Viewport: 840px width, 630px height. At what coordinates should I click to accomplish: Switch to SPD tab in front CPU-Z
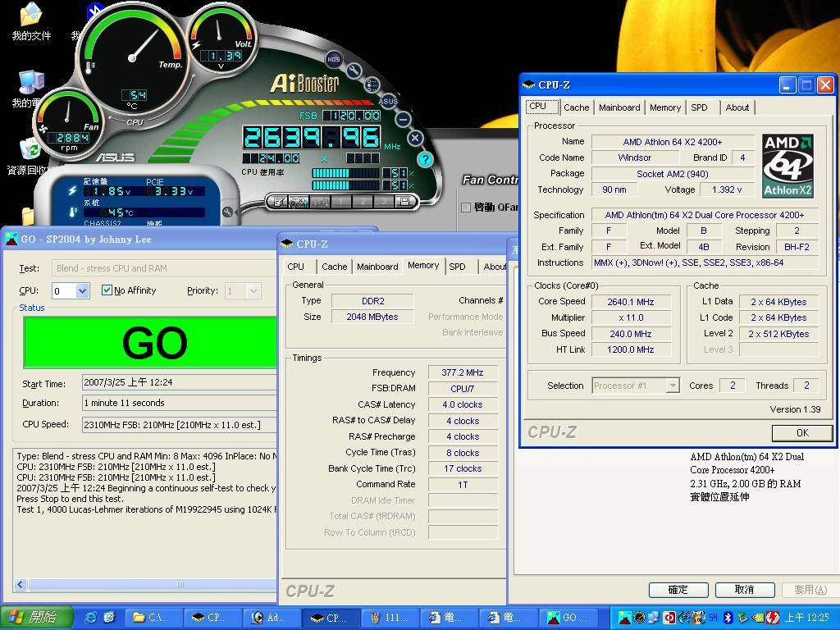coord(699,107)
